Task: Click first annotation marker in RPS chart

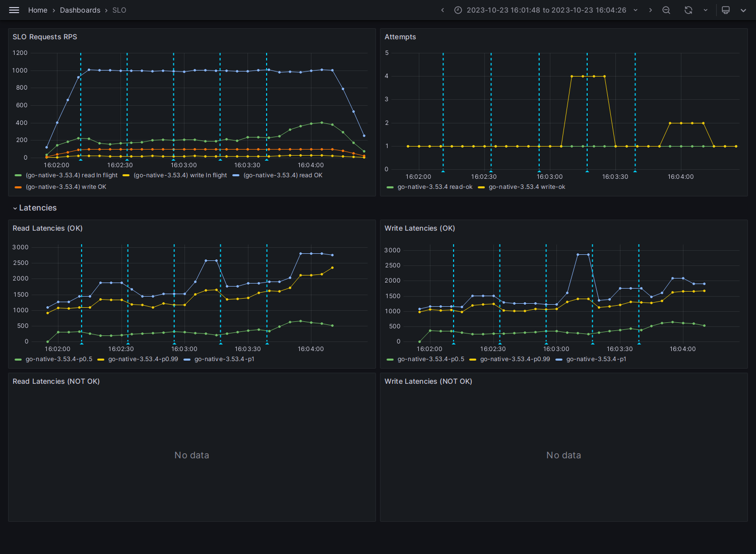Action: (x=81, y=159)
